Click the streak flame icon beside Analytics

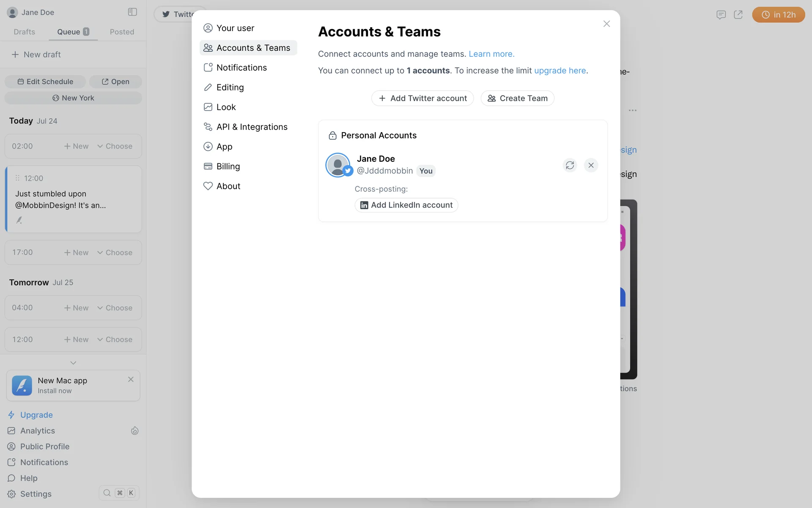(134, 431)
